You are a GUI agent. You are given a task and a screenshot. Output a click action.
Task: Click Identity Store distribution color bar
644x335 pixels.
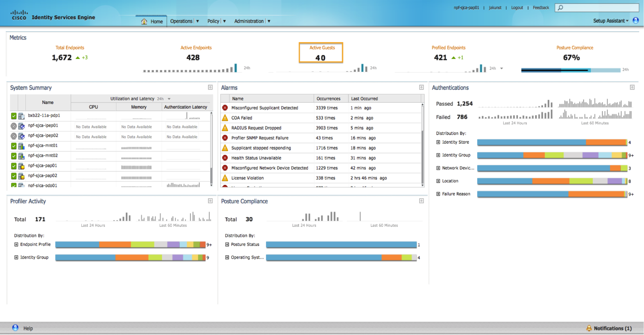pos(552,142)
